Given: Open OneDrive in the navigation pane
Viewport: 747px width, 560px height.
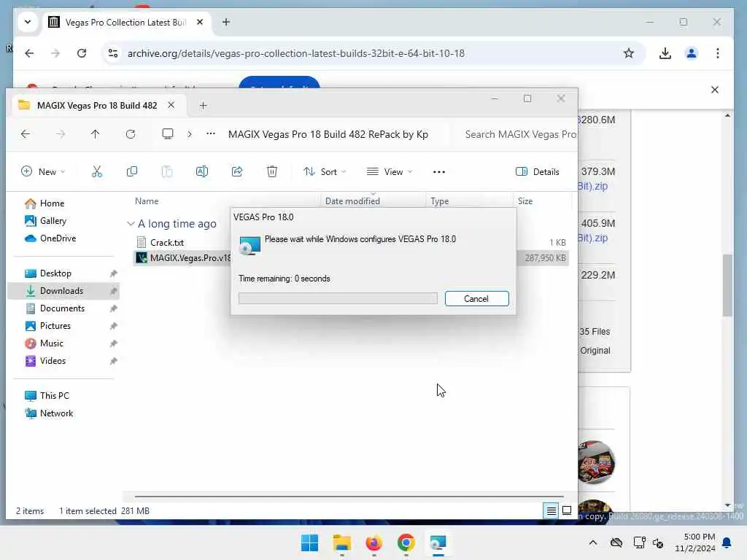Looking at the screenshot, I should [58, 238].
